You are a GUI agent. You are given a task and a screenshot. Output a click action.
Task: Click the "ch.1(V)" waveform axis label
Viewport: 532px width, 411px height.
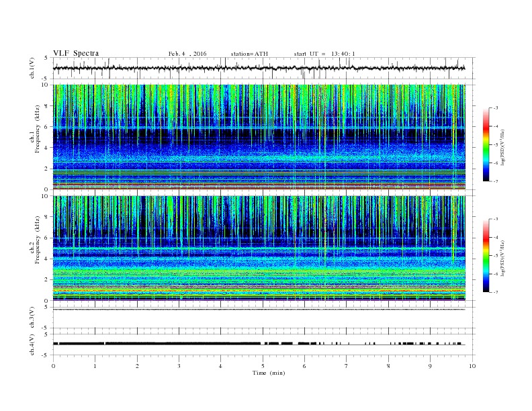point(32,68)
